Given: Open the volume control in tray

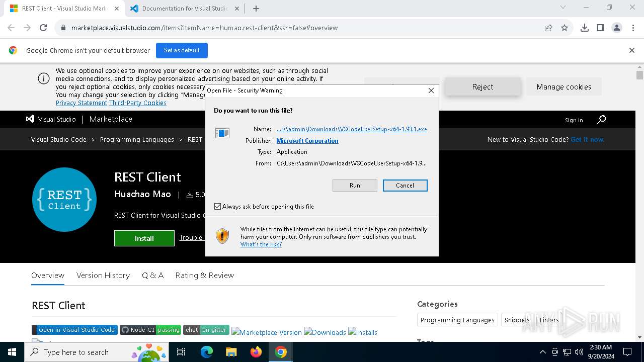Looking at the screenshot, I should [x=579, y=352].
